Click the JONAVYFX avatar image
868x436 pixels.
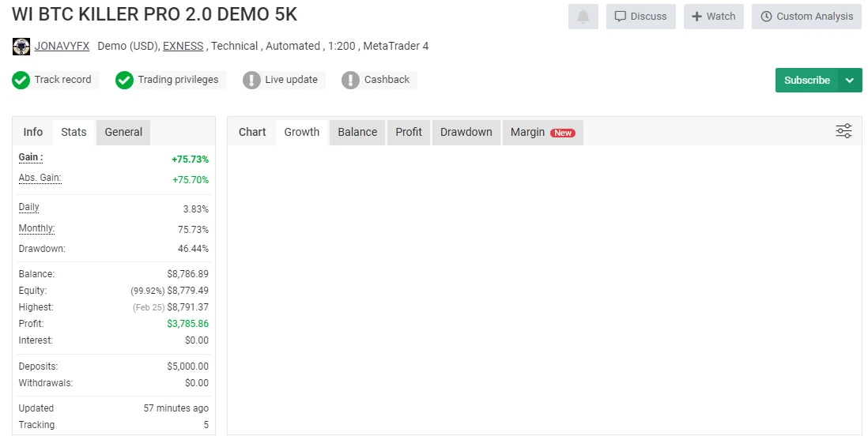pos(21,47)
